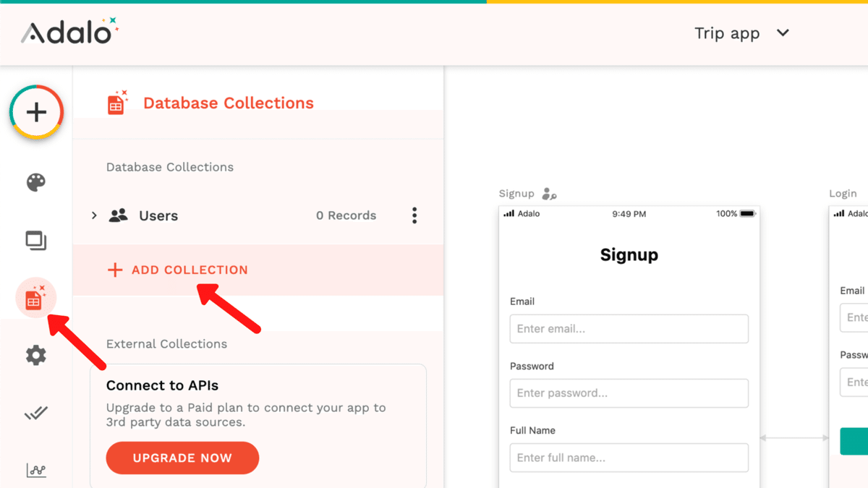The width and height of the screenshot is (868, 488).
Task: Select the Signup screen title label
Action: [x=516, y=194]
